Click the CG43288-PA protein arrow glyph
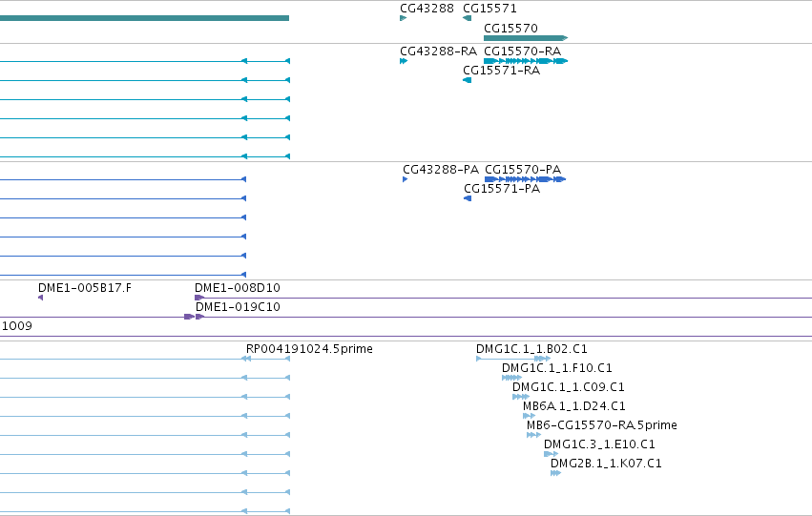Image resolution: width=812 pixels, height=516 pixels. [x=405, y=179]
